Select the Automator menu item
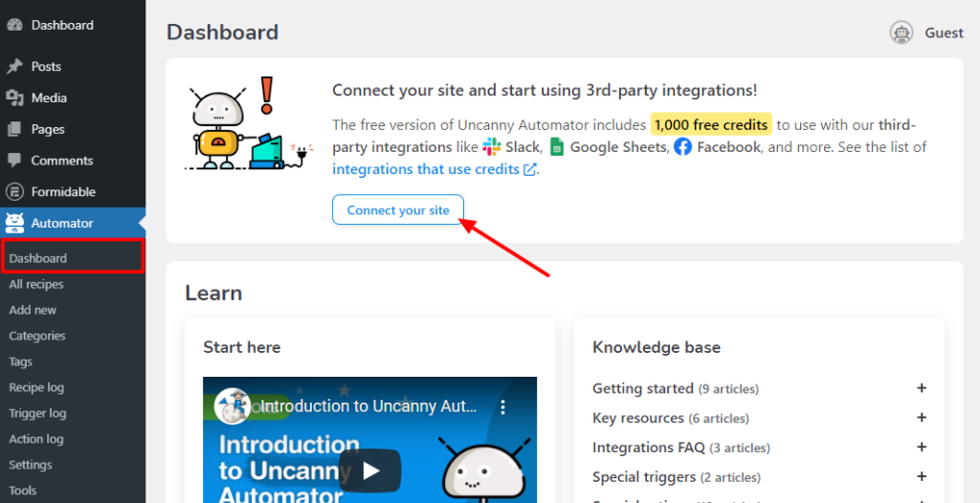The height and width of the screenshot is (503, 980). click(73, 223)
